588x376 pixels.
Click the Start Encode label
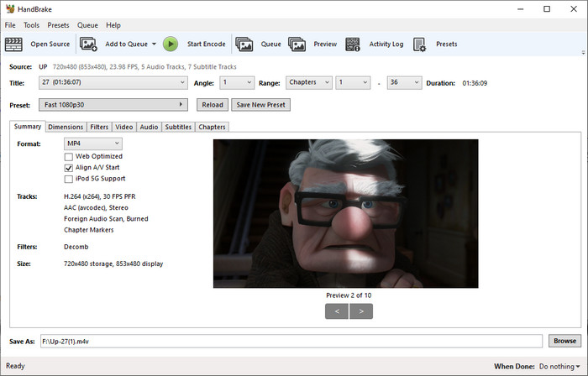(x=207, y=44)
